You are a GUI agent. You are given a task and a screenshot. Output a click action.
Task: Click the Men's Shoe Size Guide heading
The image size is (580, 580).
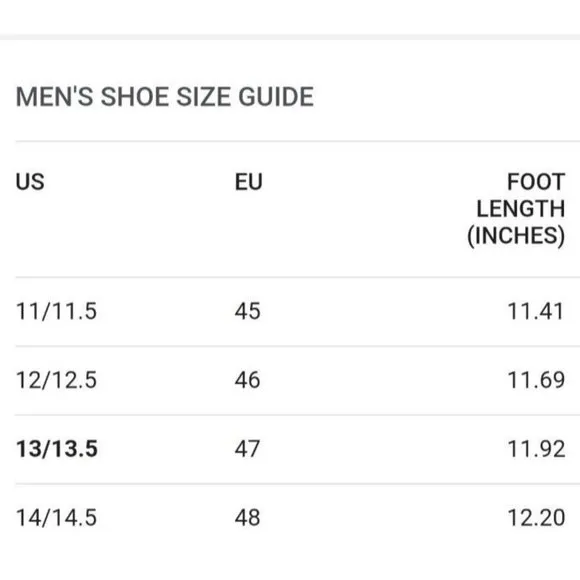pyautogui.click(x=165, y=97)
